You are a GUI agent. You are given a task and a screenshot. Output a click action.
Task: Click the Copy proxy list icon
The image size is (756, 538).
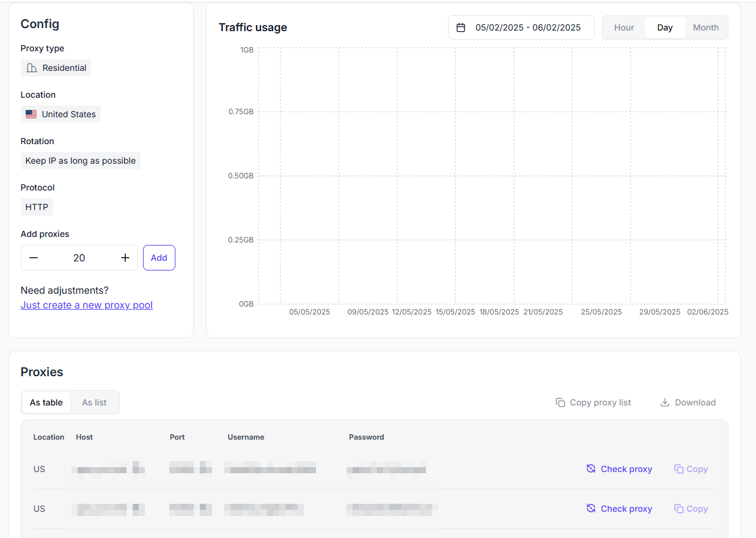pyautogui.click(x=560, y=402)
